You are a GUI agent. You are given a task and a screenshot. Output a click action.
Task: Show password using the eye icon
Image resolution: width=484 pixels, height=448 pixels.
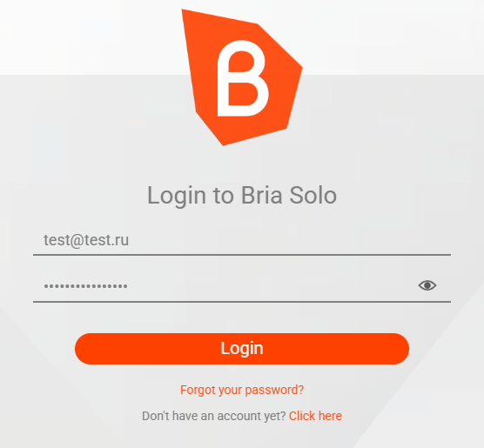427,285
